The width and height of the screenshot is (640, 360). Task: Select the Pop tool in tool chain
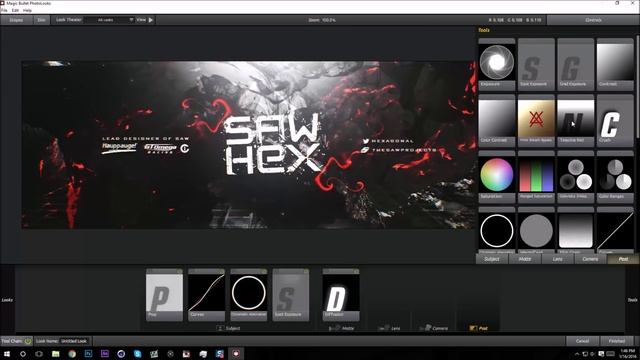coord(164,295)
